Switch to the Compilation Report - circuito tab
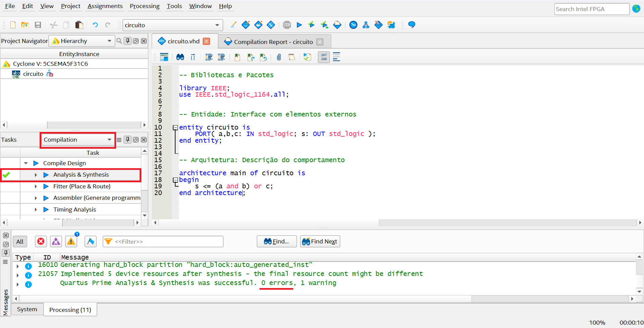This screenshot has width=644, height=328. point(273,42)
